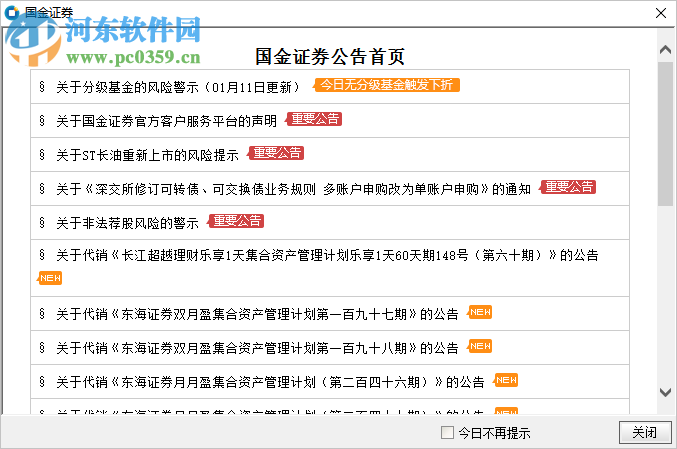Image resolution: width=677 pixels, height=449 pixels.
Task: Open 长江超越理财乐享1天 第六十期 announcement
Action: point(327,255)
